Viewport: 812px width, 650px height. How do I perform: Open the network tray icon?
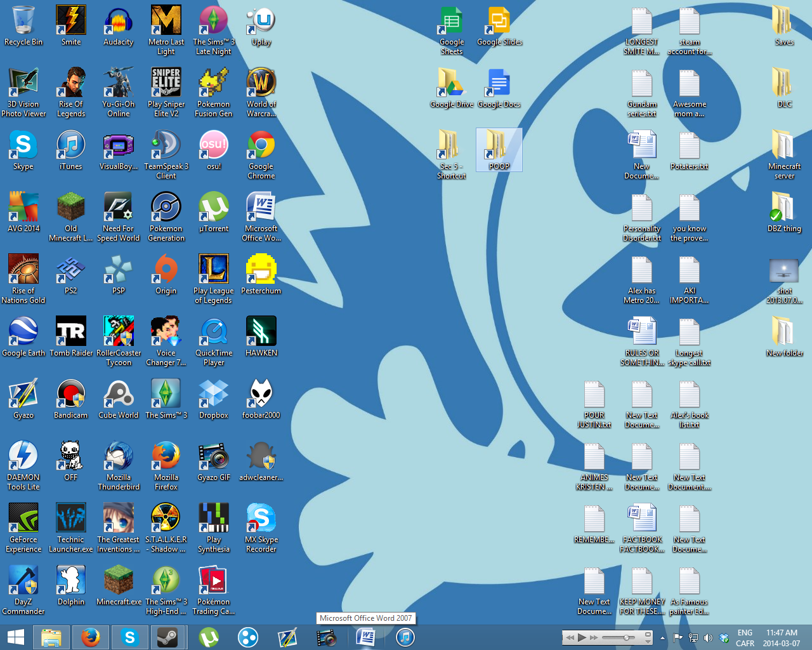pyautogui.click(x=693, y=638)
